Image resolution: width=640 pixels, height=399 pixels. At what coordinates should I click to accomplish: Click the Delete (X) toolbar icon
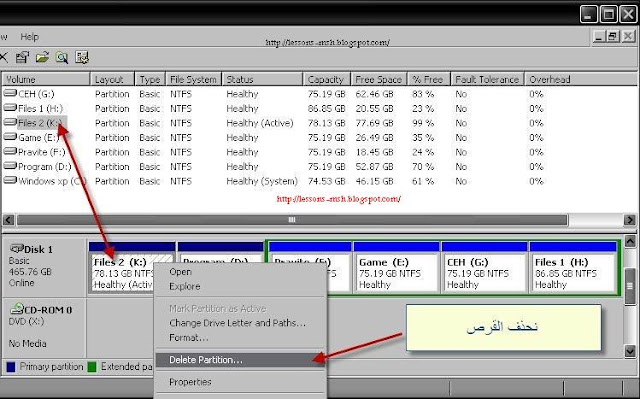point(3,58)
